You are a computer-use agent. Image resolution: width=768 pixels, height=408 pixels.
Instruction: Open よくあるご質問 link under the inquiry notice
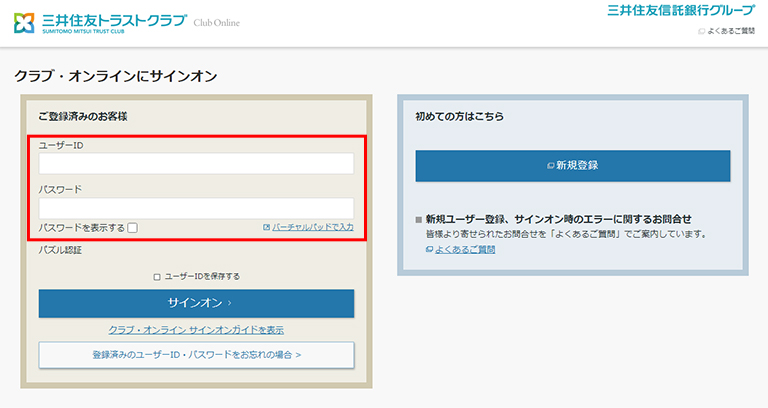[465, 249]
